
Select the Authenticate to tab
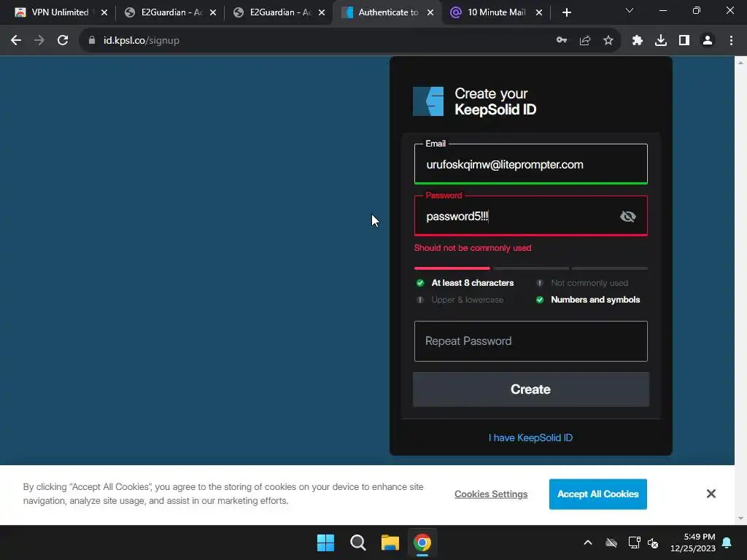click(388, 12)
